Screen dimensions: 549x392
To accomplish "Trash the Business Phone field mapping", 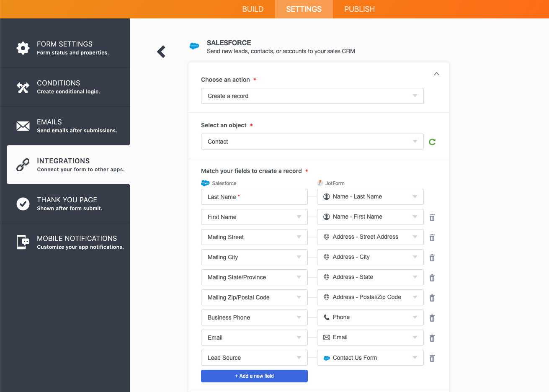I will click(x=432, y=318).
